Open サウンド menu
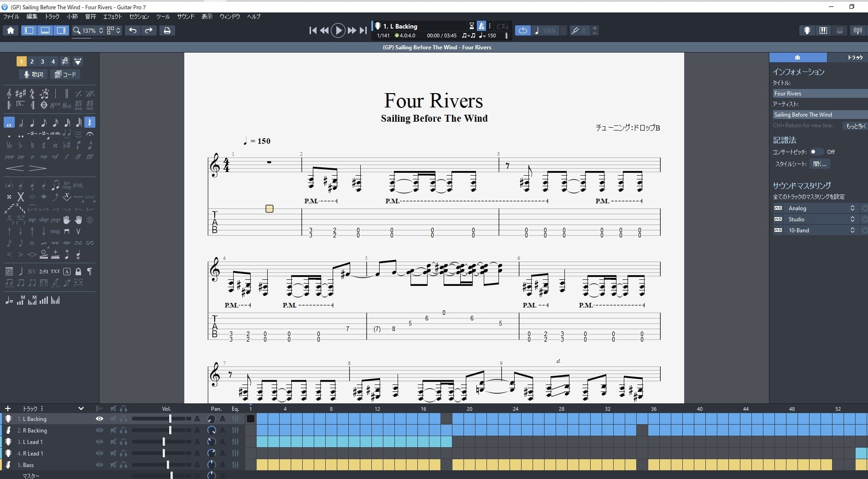Screen dimensions: 868x479 coord(186,17)
